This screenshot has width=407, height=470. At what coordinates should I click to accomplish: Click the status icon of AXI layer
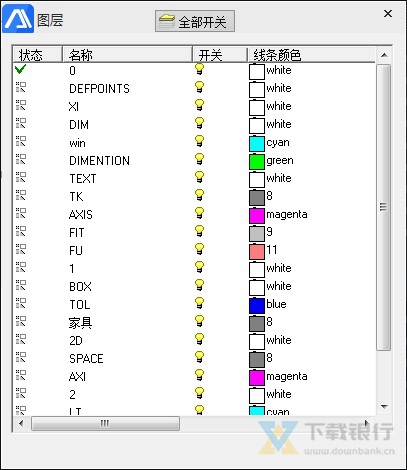pyautogui.click(x=21, y=376)
